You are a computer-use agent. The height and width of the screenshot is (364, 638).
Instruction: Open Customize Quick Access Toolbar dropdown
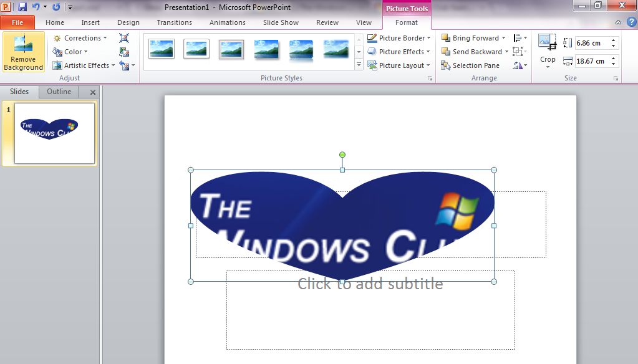point(70,7)
